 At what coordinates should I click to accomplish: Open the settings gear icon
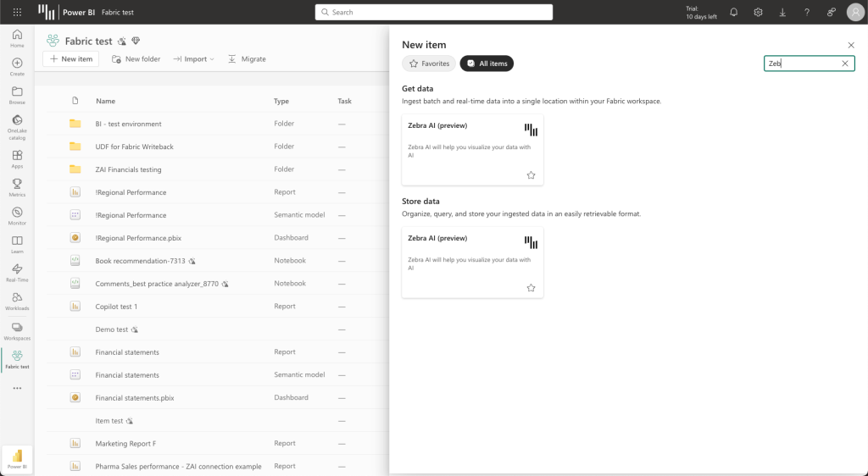click(758, 12)
